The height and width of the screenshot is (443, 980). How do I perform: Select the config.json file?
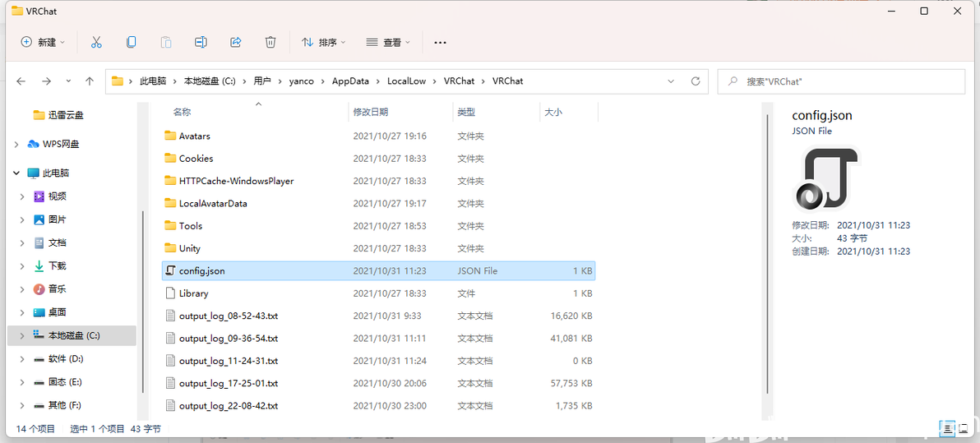click(378, 270)
